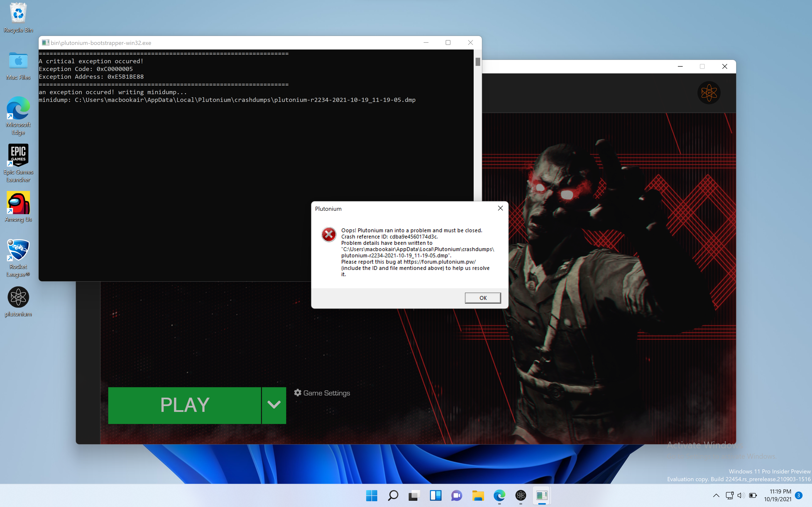Open Rocket League desktop shortcut

18,250
